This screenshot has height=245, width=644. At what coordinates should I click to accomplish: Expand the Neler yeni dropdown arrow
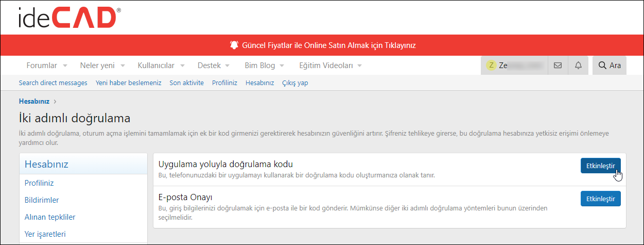point(123,66)
